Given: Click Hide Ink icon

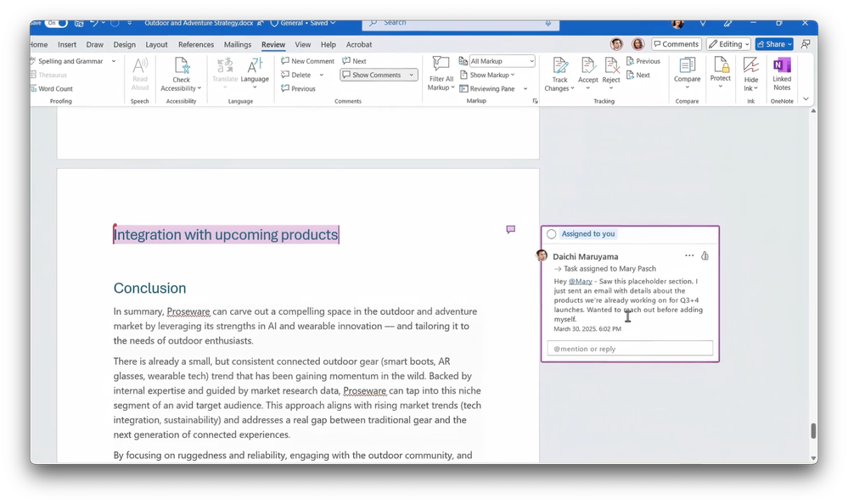Looking at the screenshot, I should point(750,66).
